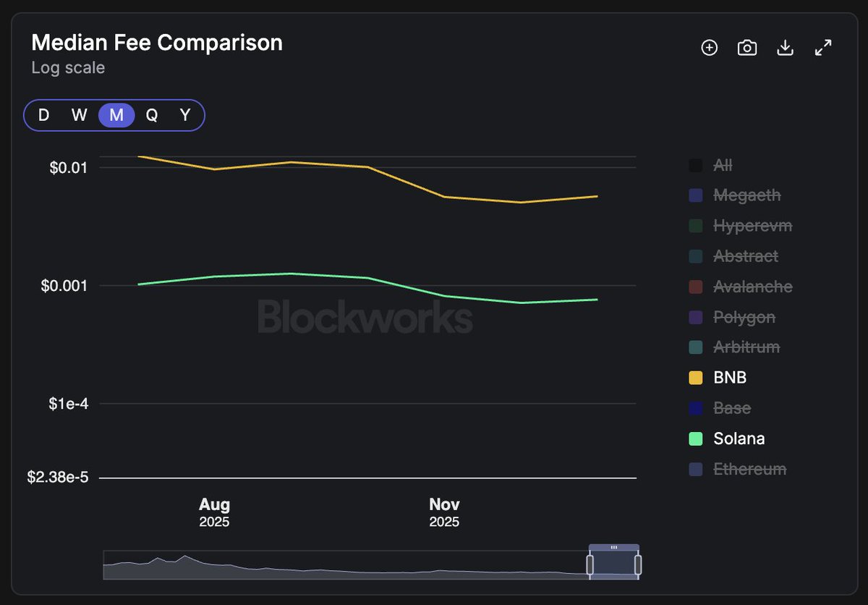The height and width of the screenshot is (605, 868).
Task: Show the Ethereum series
Action: click(x=737, y=469)
